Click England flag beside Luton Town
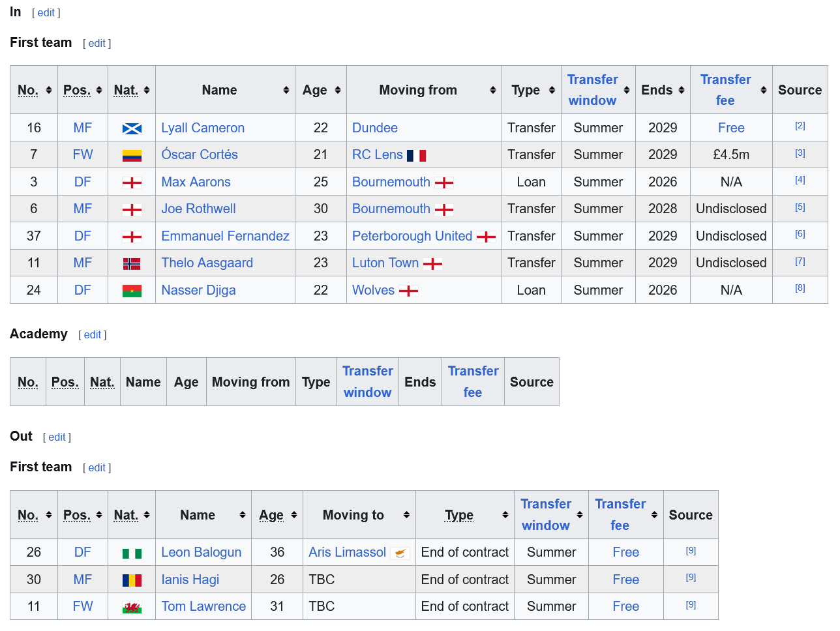840x631 pixels. coord(432,264)
